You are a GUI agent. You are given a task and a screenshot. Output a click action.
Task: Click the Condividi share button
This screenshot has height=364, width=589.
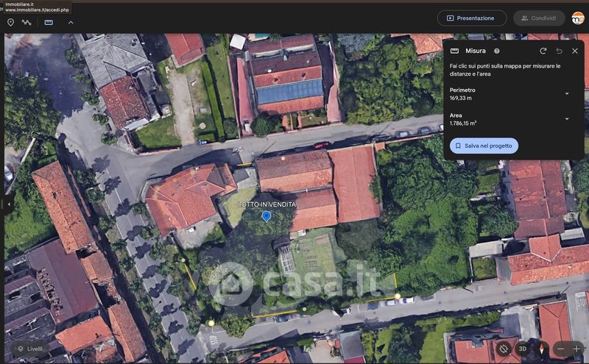pos(539,18)
